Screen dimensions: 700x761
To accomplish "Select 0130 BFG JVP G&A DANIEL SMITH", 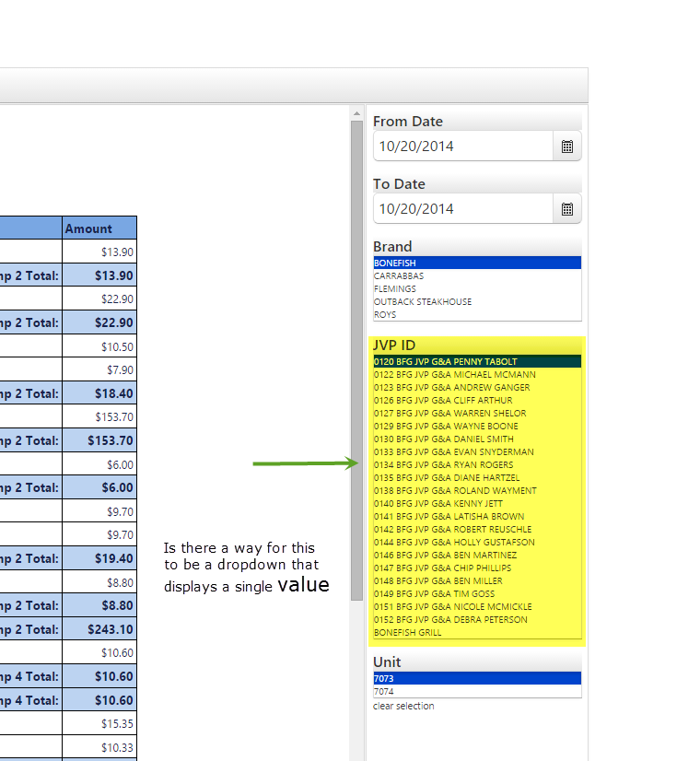I will 477,439.
